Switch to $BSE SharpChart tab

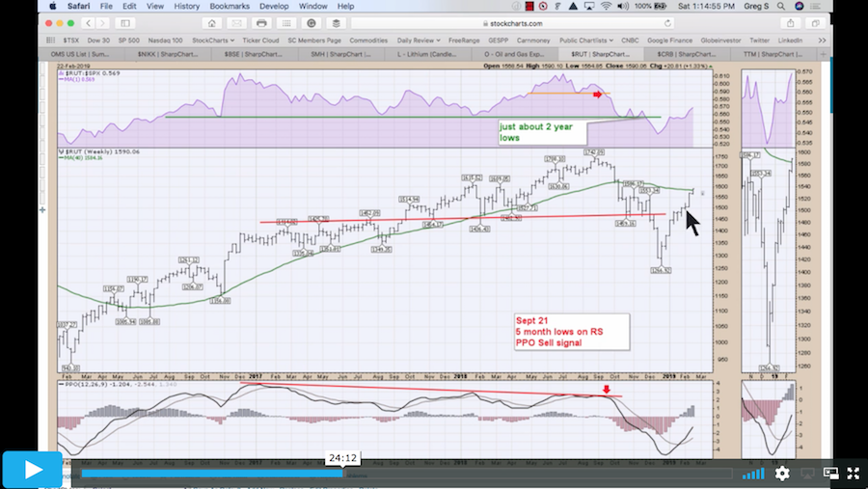click(254, 54)
